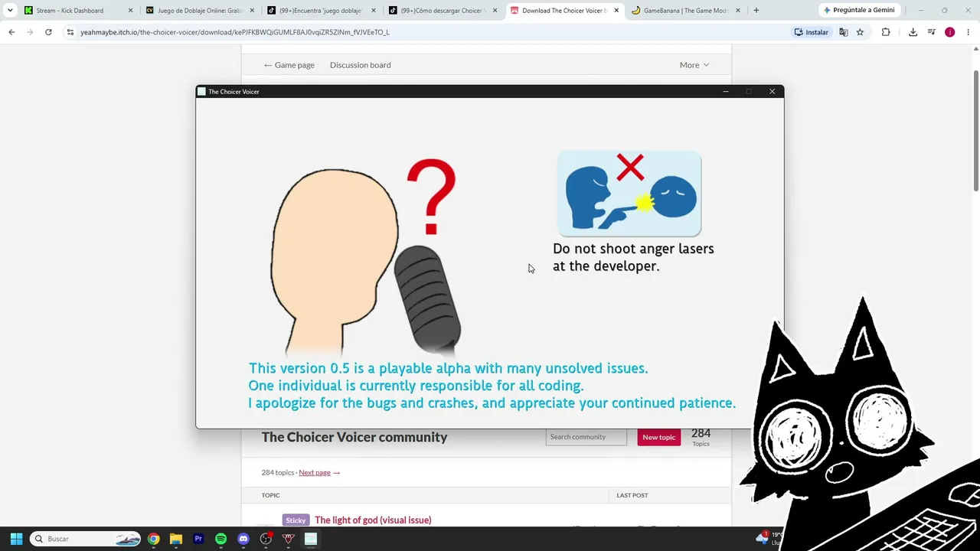
Task: Click the taskbar Buscar search box
Action: coord(86,539)
